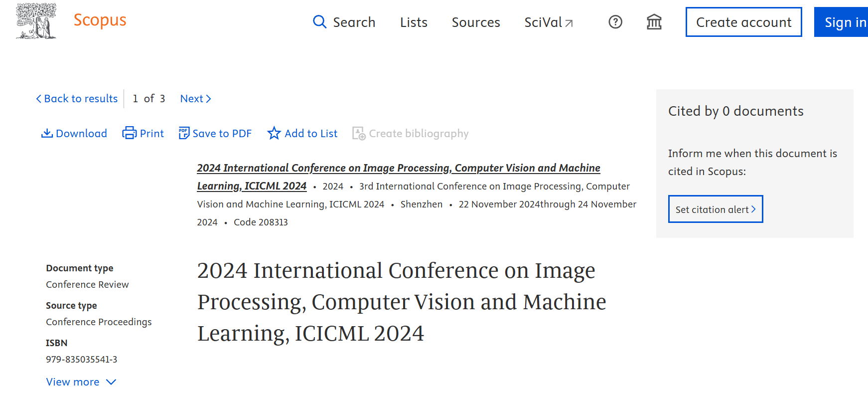
Task: Click the Print printer icon
Action: tap(129, 133)
